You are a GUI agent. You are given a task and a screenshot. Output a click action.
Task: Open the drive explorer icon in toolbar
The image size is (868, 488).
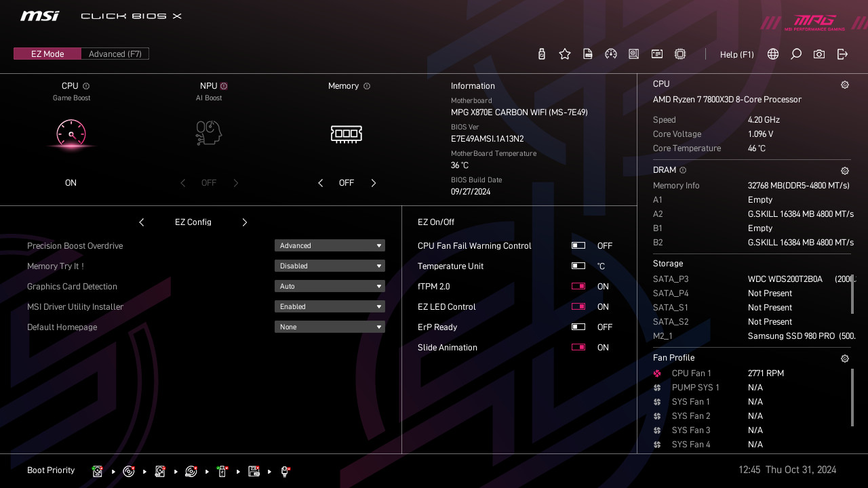tap(634, 54)
